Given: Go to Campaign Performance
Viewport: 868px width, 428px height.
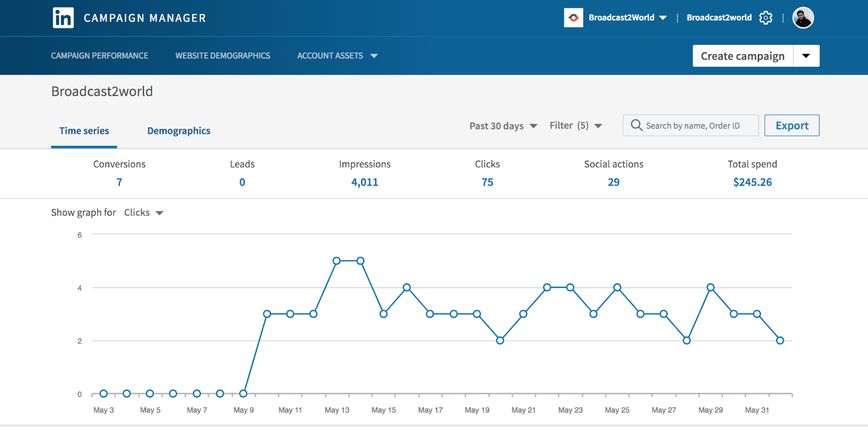Looking at the screenshot, I should pos(99,56).
